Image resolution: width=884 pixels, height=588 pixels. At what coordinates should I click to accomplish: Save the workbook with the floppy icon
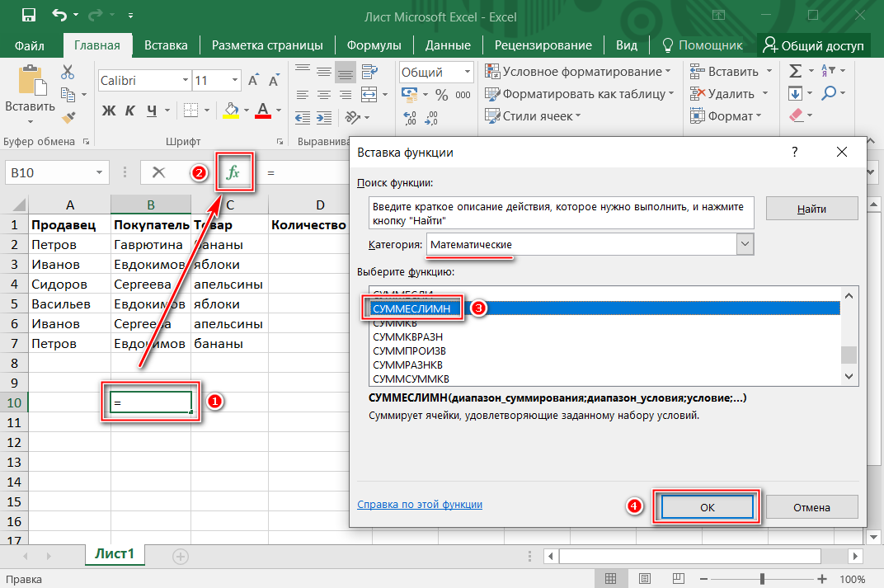[28, 15]
